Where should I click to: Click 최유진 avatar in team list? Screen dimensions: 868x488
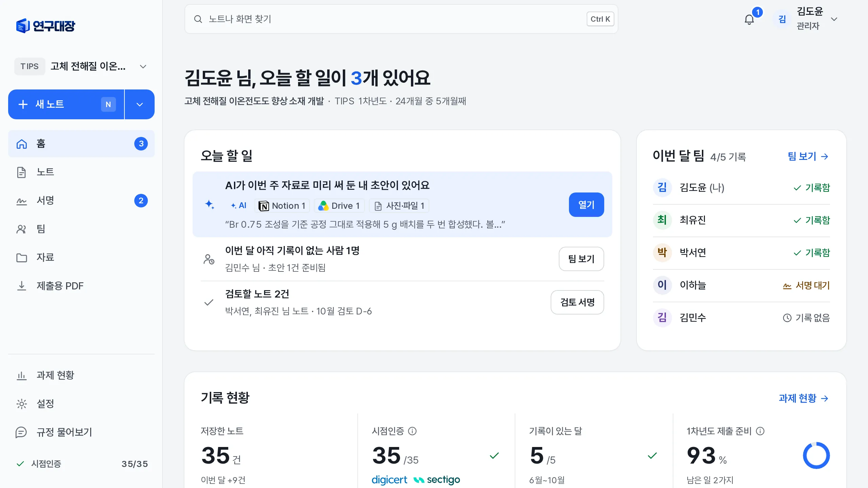click(x=662, y=220)
